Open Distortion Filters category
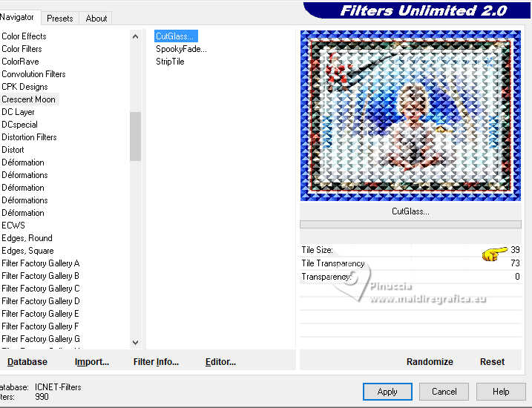 pyautogui.click(x=29, y=137)
